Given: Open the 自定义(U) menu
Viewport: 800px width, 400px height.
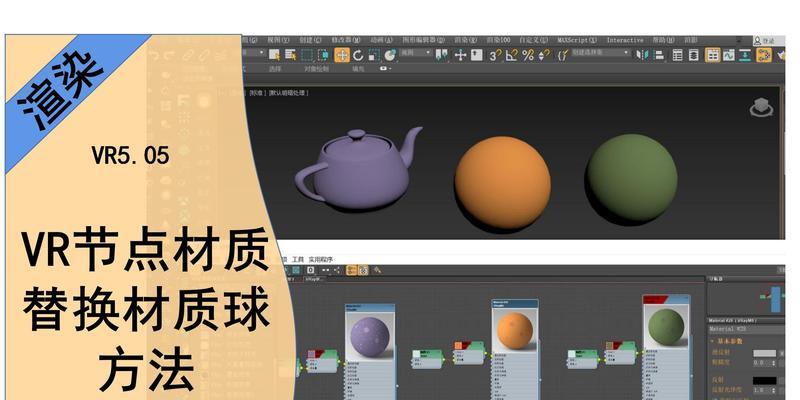Looking at the screenshot, I should [534, 40].
